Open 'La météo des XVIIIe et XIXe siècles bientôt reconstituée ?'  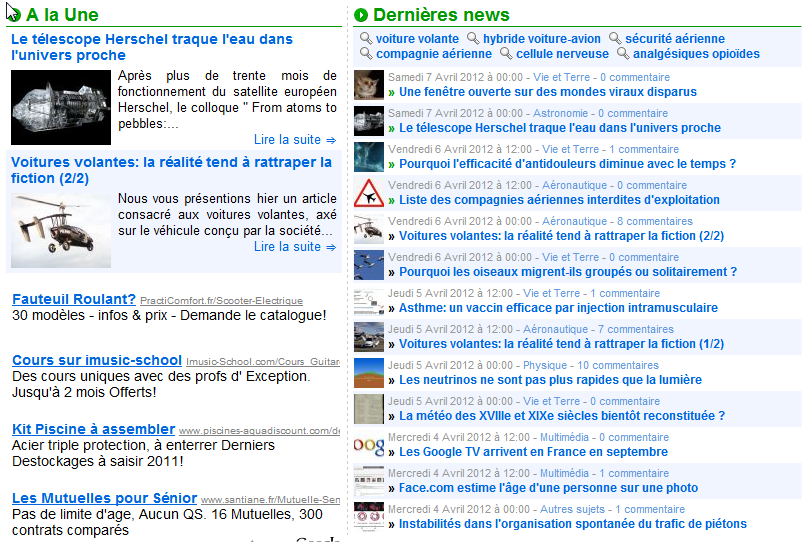(x=562, y=416)
